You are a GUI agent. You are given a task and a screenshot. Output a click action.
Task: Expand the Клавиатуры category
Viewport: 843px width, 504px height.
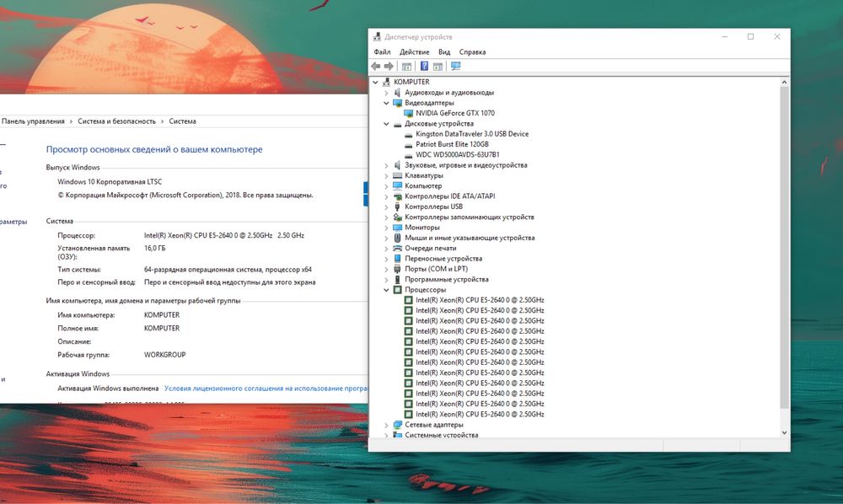386,175
